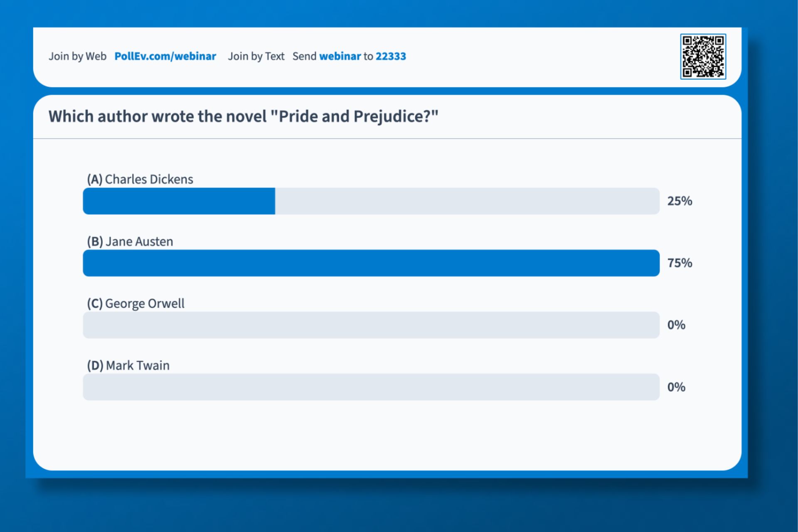Select the 'Join by Web' label

coord(78,57)
